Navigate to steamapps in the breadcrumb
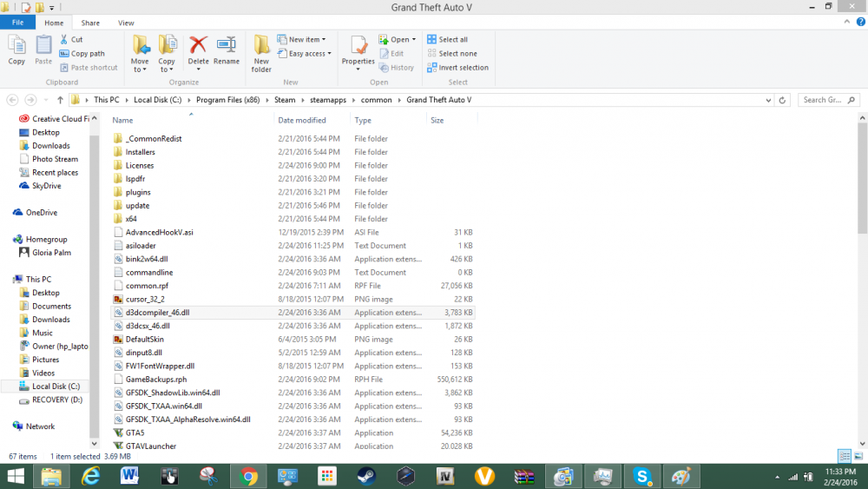This screenshot has width=868, height=489. coord(328,100)
